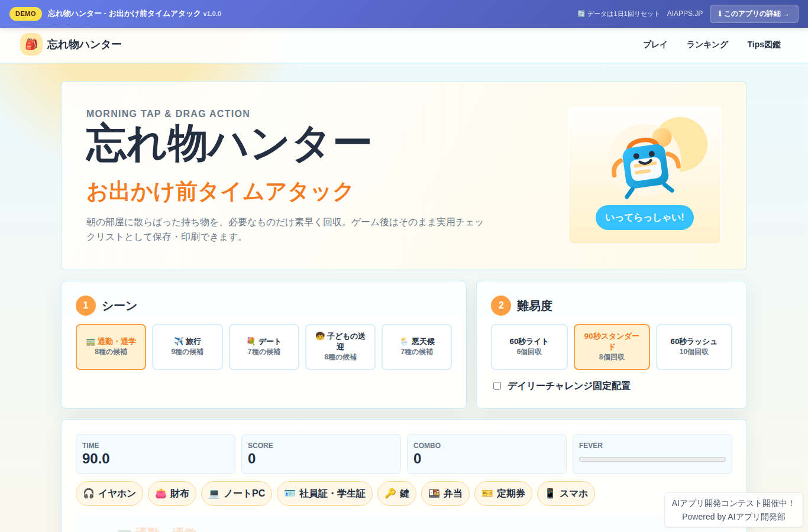Viewport: 808px width, 532px height.
Task: Click the 財布 wallet item chip
Action: (172, 494)
